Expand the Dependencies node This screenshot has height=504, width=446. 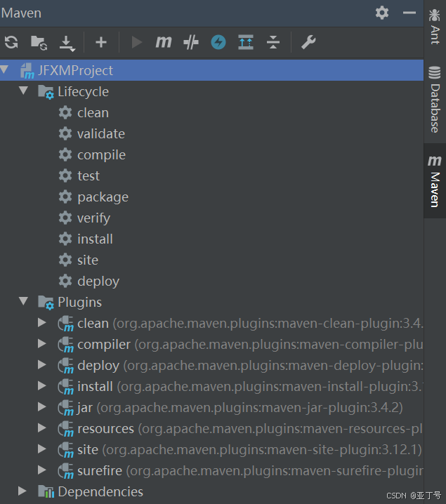tap(22, 491)
